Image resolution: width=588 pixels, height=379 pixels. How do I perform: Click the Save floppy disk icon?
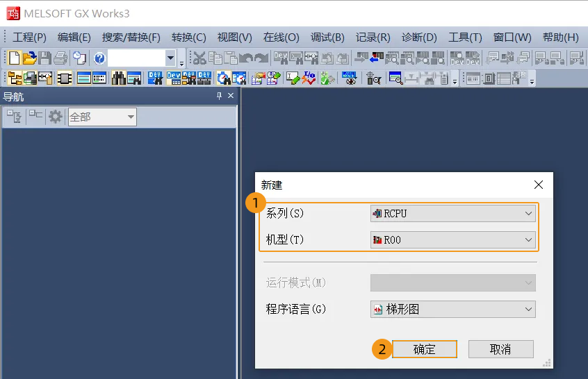coord(45,58)
